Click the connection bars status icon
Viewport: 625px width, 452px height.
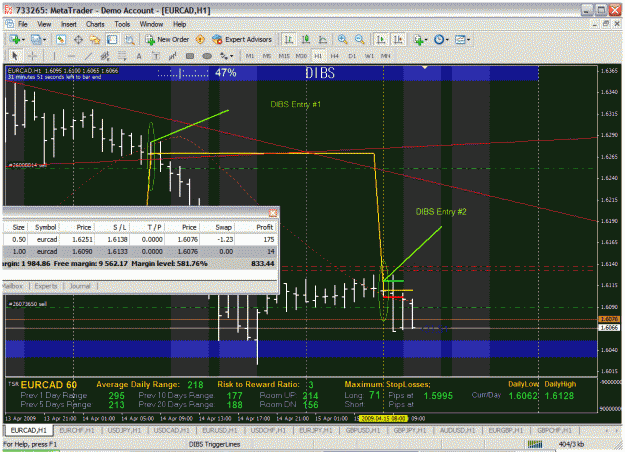[x=535, y=444]
